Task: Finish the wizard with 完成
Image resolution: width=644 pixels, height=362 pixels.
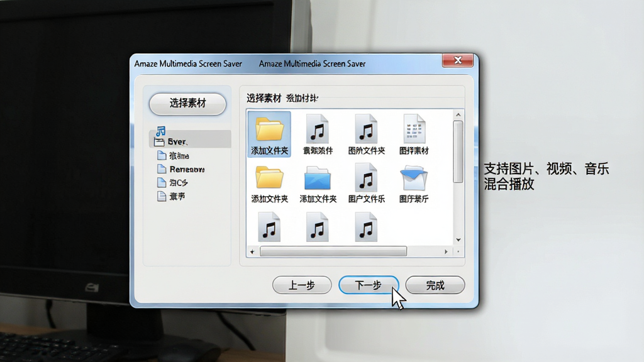Action: coord(435,285)
